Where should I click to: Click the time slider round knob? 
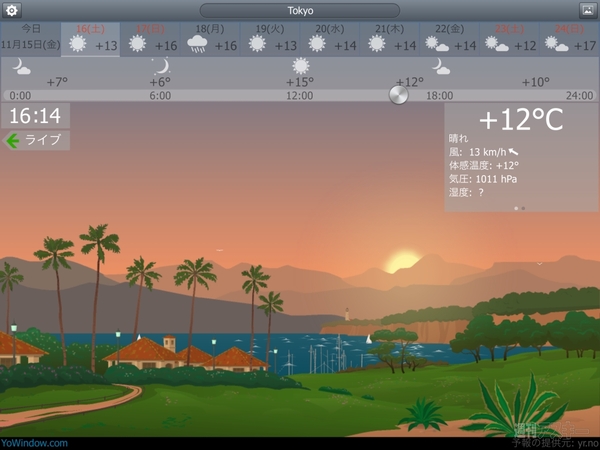[398, 95]
